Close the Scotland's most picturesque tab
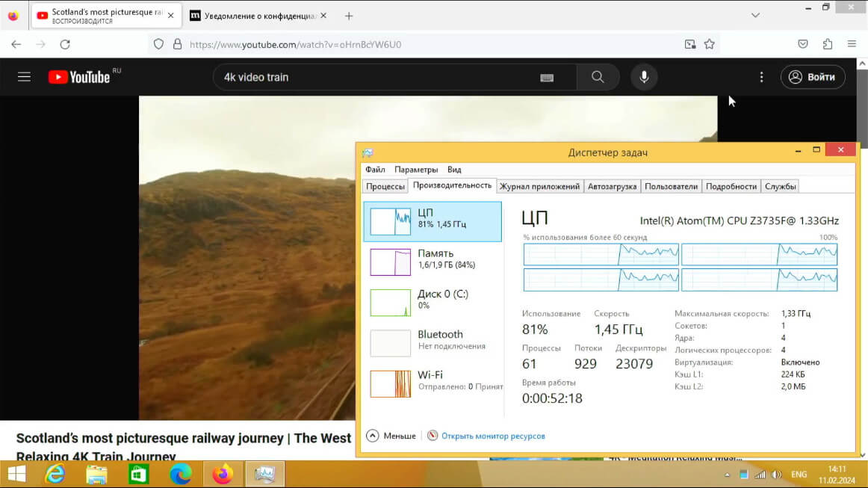This screenshot has width=868, height=488. [170, 16]
